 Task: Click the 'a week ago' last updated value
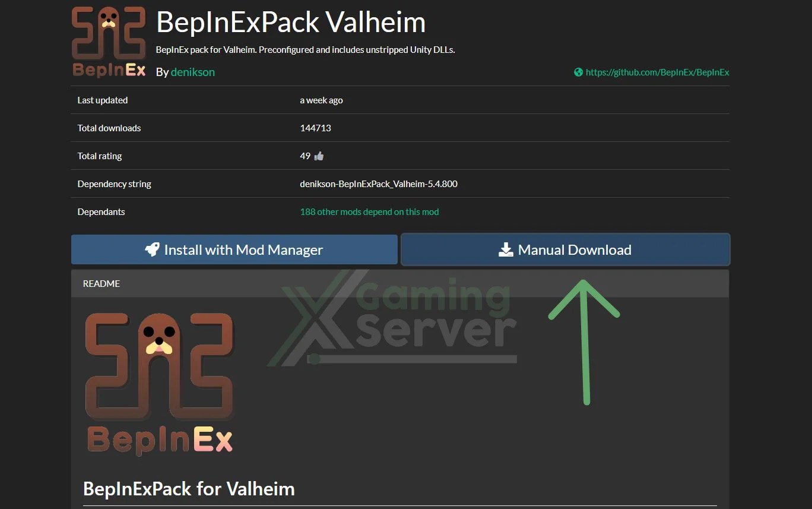point(321,100)
